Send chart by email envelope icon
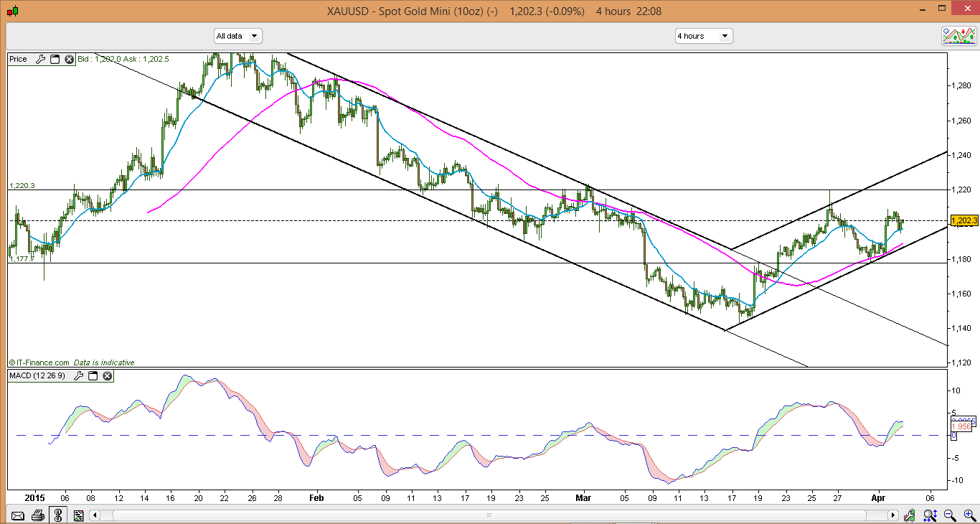The image size is (980, 524). click(18, 515)
